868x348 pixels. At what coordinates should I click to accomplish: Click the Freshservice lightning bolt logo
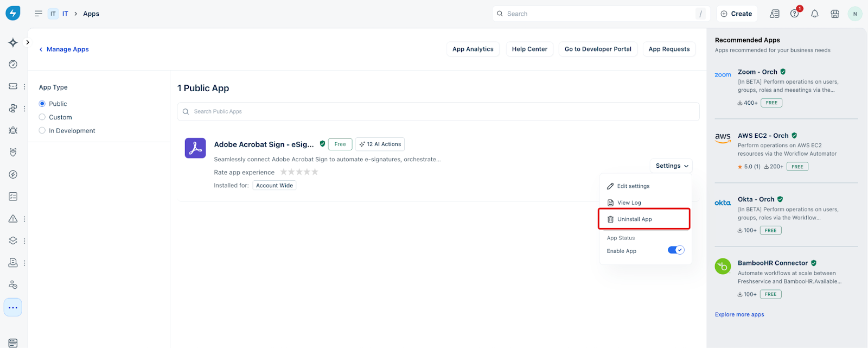(13, 13)
